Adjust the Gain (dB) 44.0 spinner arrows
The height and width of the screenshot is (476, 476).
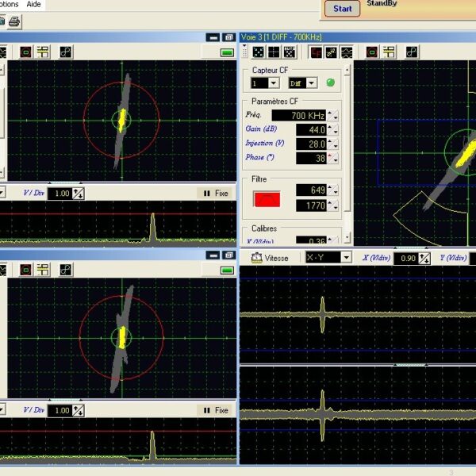click(x=332, y=130)
